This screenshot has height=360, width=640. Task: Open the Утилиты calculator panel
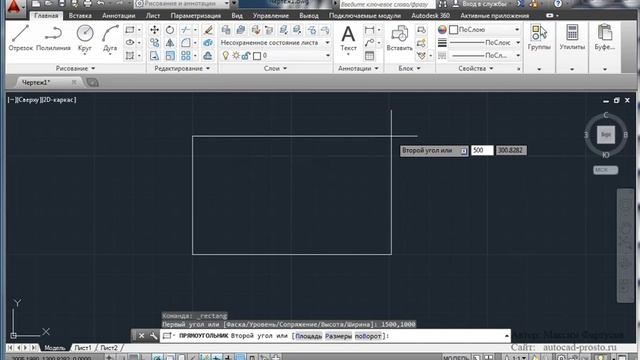(x=572, y=38)
